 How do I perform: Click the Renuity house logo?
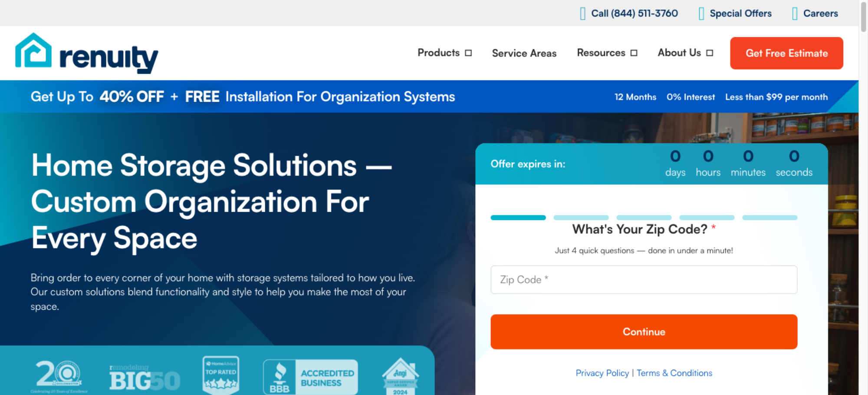[34, 51]
